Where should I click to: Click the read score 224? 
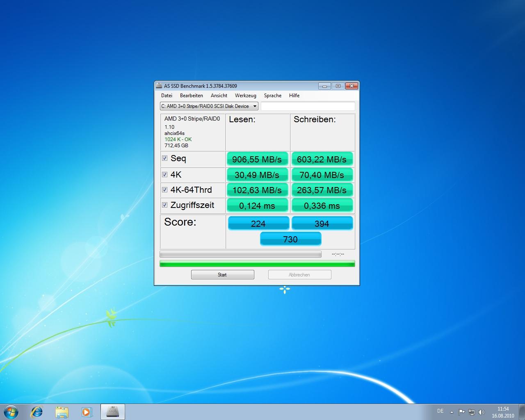[x=258, y=223]
